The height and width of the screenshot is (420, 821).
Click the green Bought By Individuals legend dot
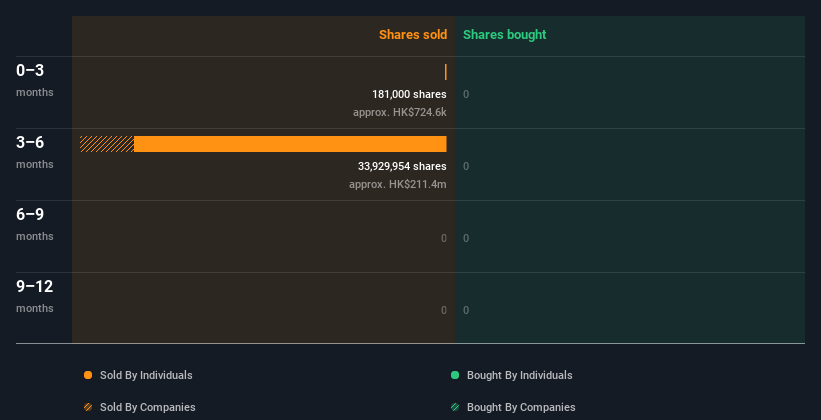(455, 375)
